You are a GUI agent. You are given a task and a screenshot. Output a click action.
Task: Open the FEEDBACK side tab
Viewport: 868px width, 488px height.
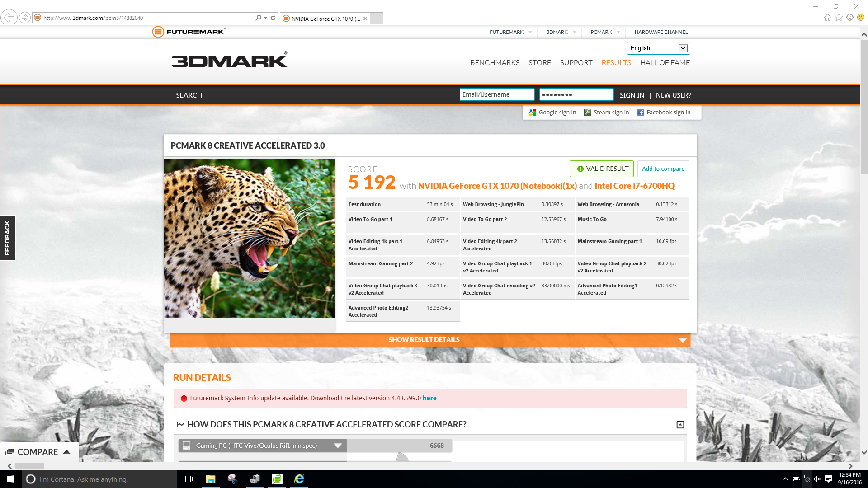point(7,238)
